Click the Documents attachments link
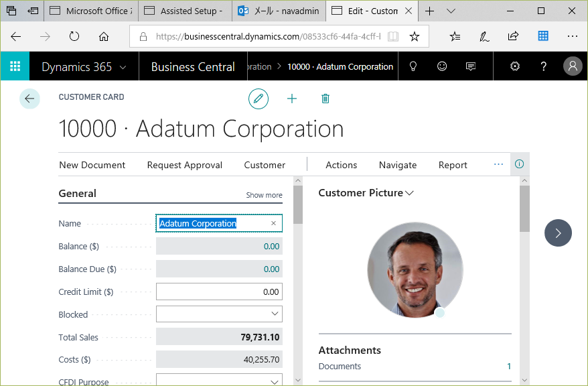 coord(340,366)
